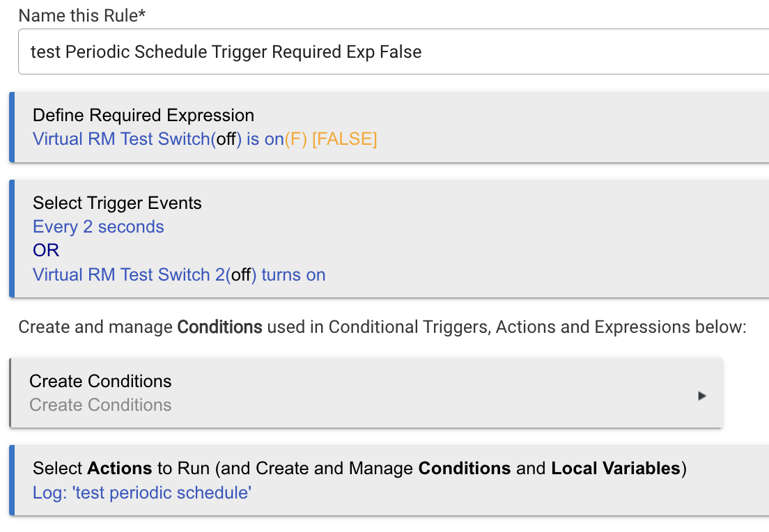Click the OR operator between triggers
The image size is (769, 532).
point(45,251)
